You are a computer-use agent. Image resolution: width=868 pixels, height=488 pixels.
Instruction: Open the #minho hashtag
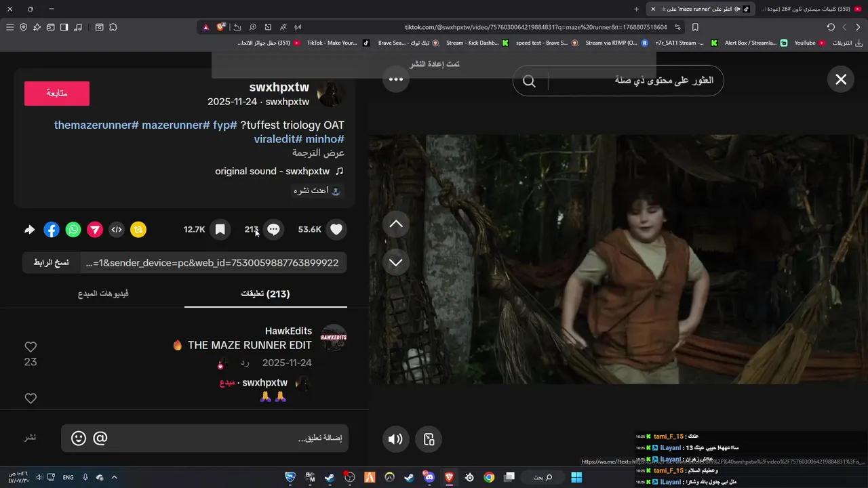click(325, 140)
